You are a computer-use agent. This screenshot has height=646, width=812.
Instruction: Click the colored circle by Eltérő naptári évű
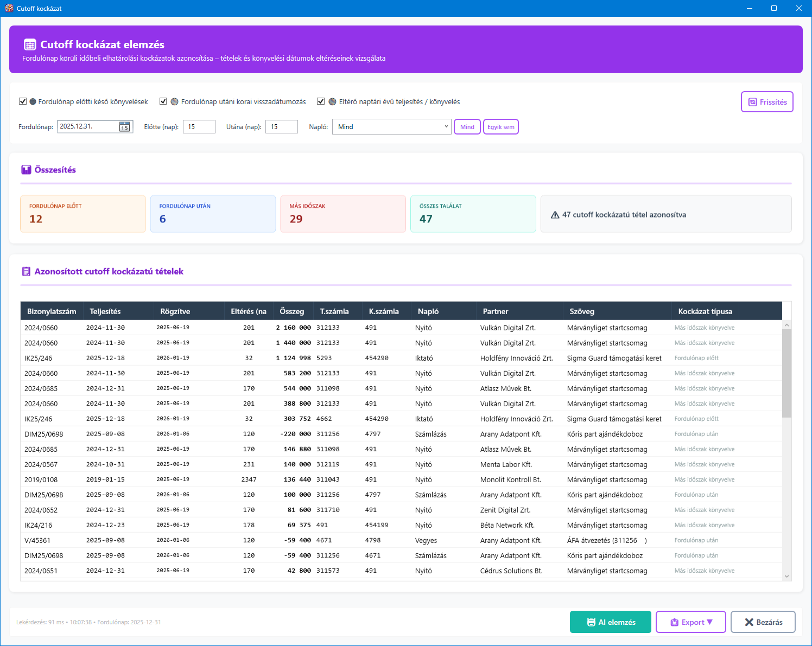[x=332, y=101]
